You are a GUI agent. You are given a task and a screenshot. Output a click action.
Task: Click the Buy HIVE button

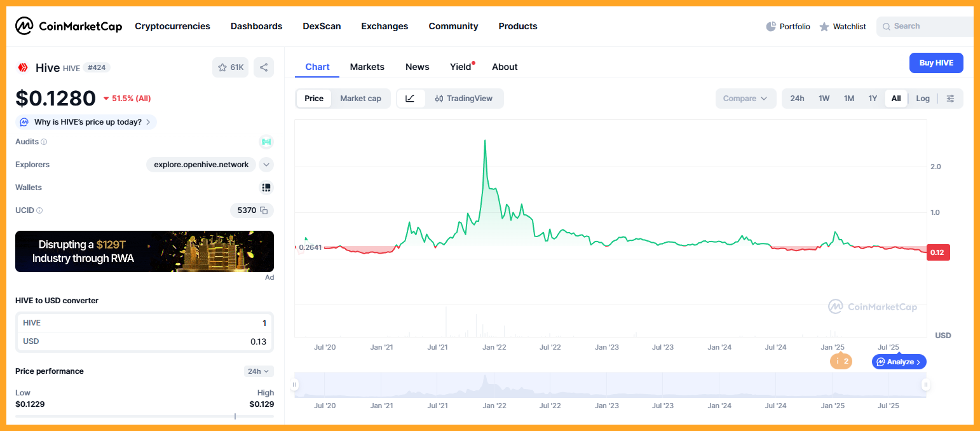(936, 63)
